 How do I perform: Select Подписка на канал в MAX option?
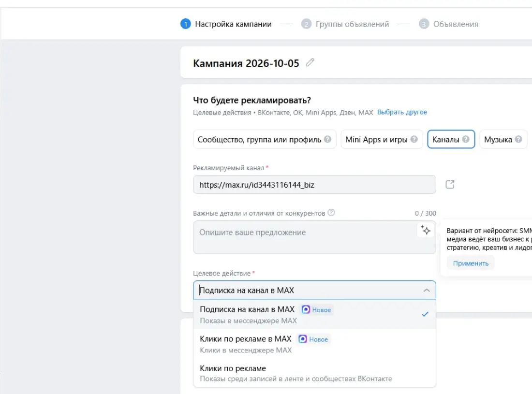[x=314, y=314]
